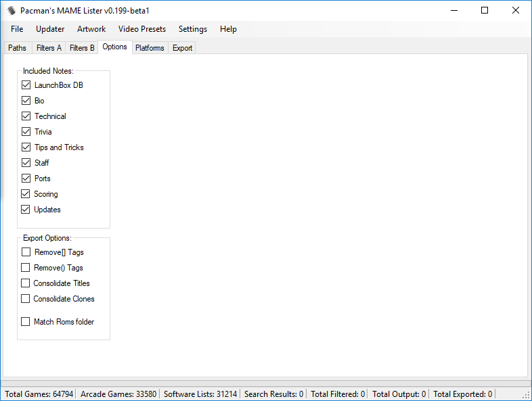The image size is (532, 401).
Task: Toggle the Tips and Tricks checkbox
Action: [x=26, y=147]
